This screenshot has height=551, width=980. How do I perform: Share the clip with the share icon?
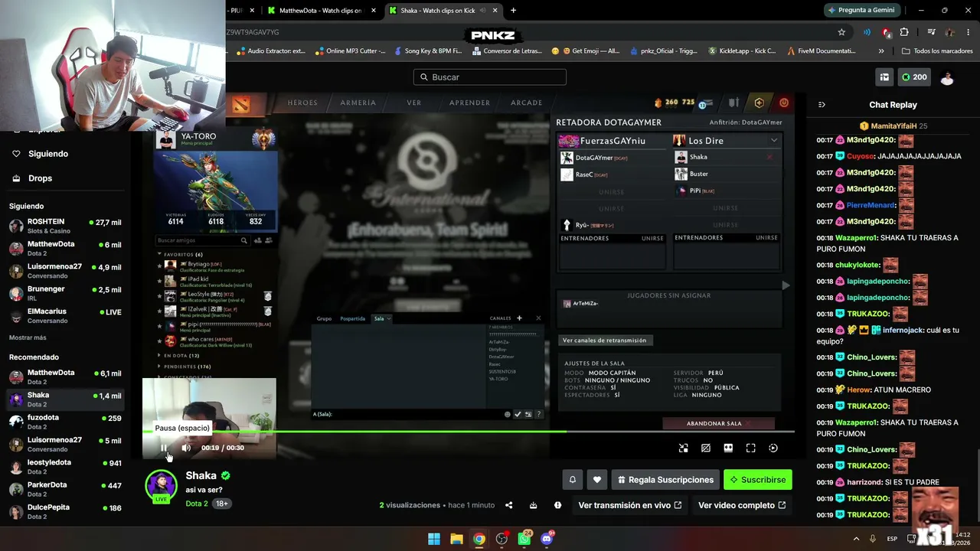(509, 505)
